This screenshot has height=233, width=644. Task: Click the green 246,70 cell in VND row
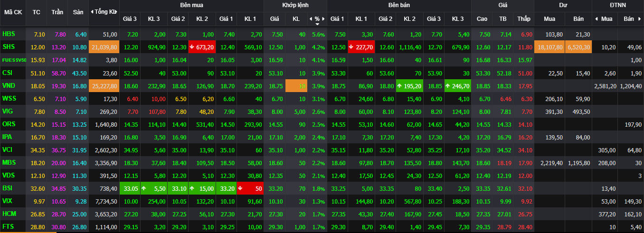coord(458,85)
